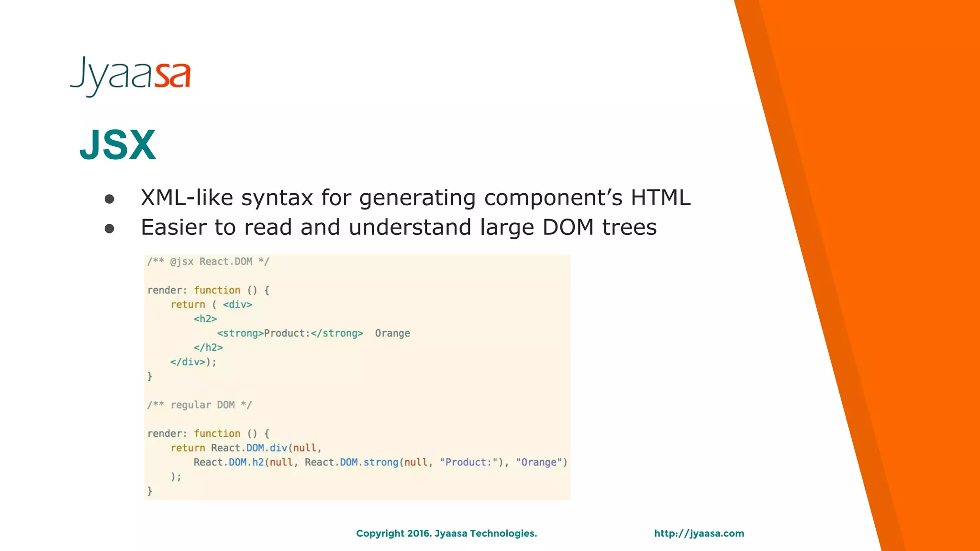Screen dimensions: 980x551
Task: Click the JSX slide title
Action: pos(118,144)
